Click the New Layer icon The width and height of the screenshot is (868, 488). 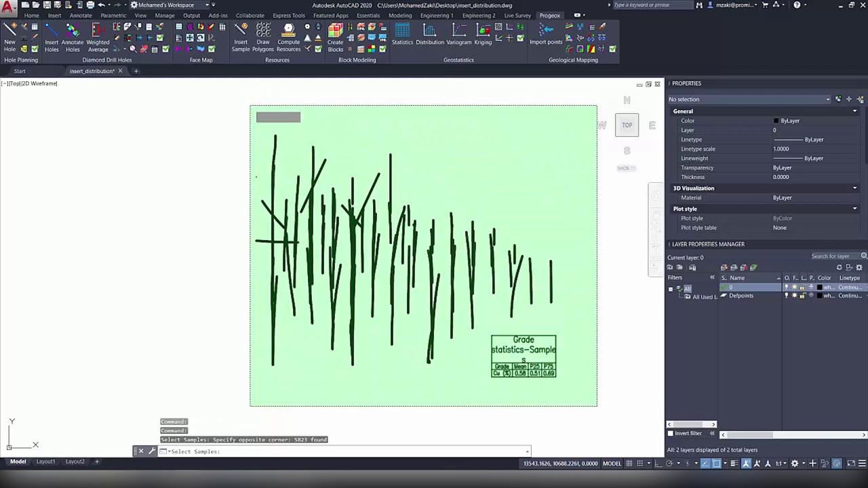pyautogui.click(x=724, y=268)
